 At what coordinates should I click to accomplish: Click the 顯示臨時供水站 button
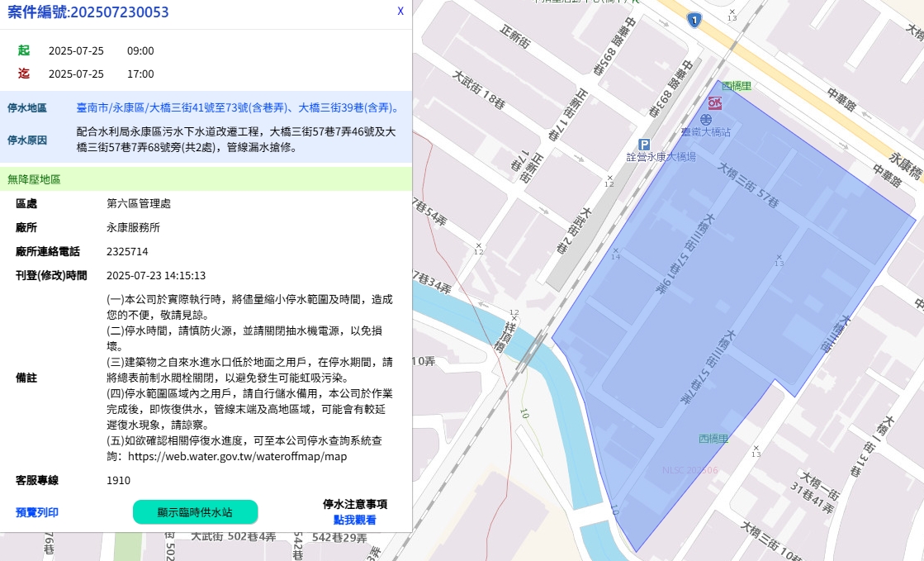coord(195,512)
